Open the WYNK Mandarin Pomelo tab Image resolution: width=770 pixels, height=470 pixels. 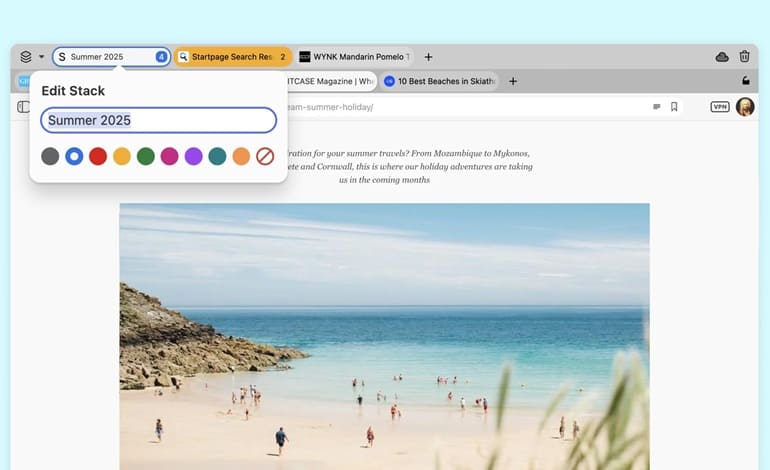pos(355,56)
